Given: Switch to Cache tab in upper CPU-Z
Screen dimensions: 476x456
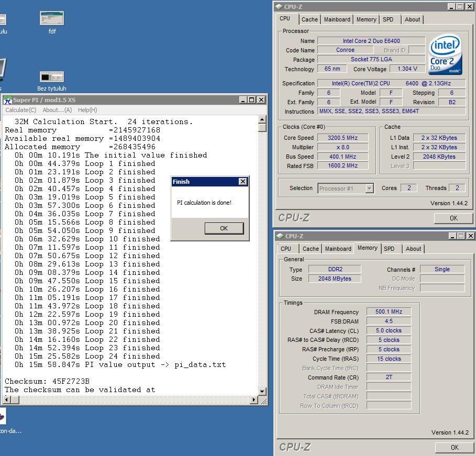Looking at the screenshot, I should pyautogui.click(x=309, y=19).
